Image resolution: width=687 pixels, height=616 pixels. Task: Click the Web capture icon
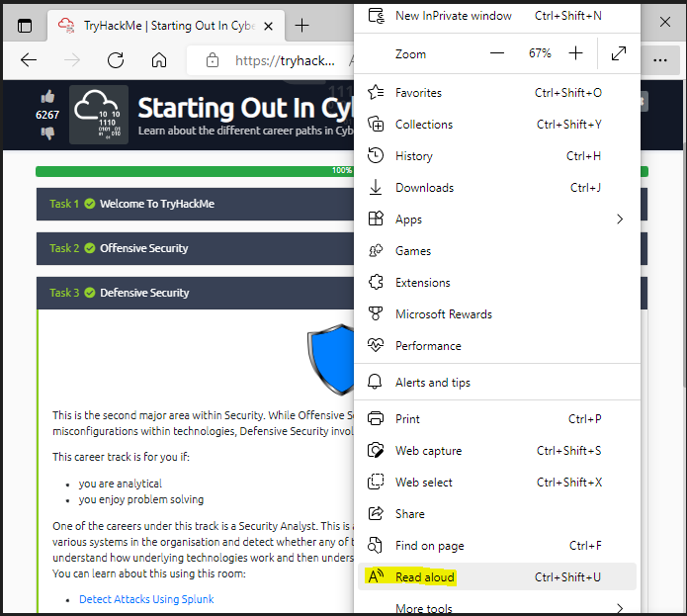click(x=376, y=451)
